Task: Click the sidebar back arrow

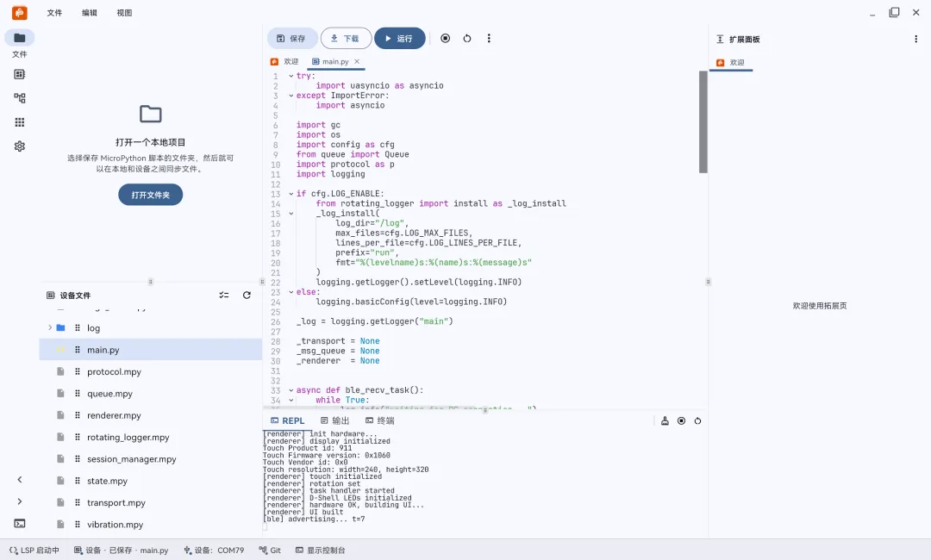Action: [20, 479]
